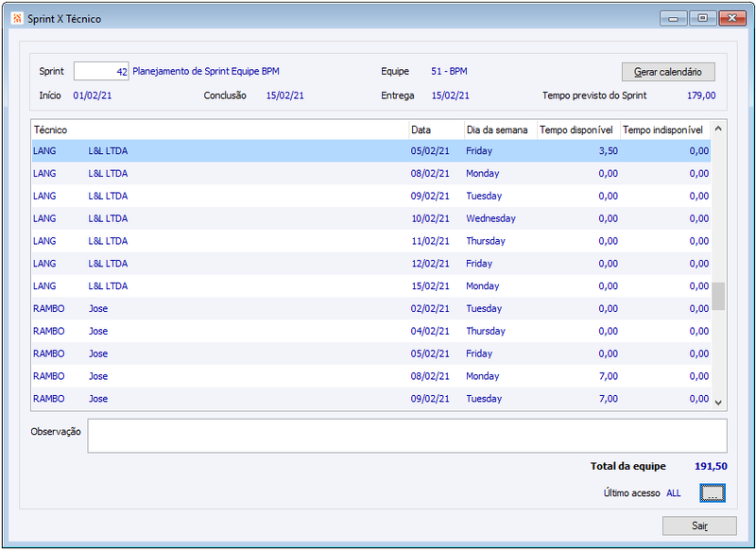Click the Entrega date 15/02/21
The height and width of the screenshot is (551, 756).
point(450,95)
